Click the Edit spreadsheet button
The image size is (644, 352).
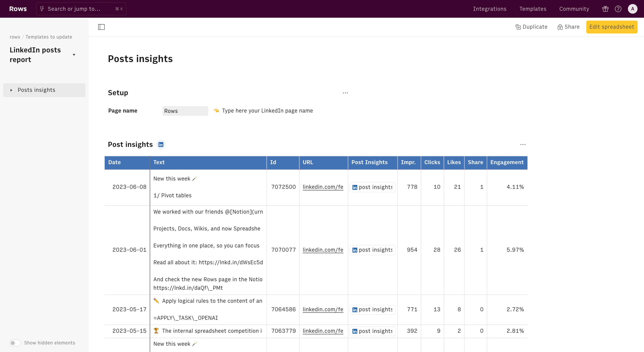pyautogui.click(x=612, y=27)
